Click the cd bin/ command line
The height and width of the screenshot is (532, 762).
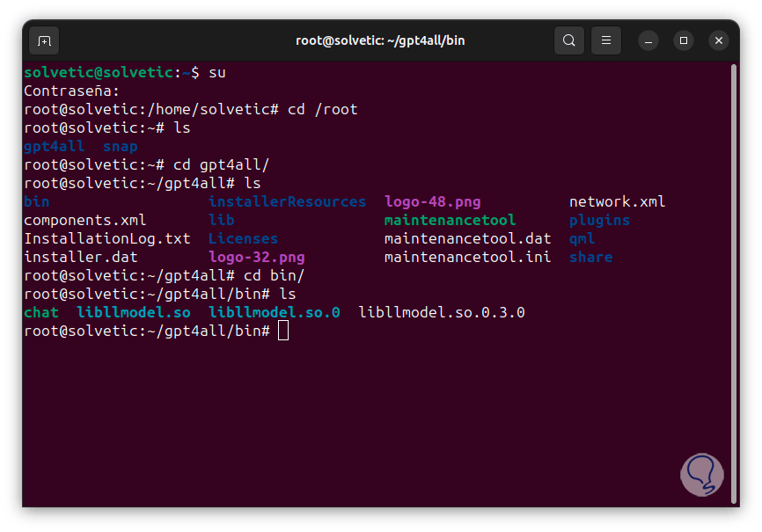click(165, 275)
